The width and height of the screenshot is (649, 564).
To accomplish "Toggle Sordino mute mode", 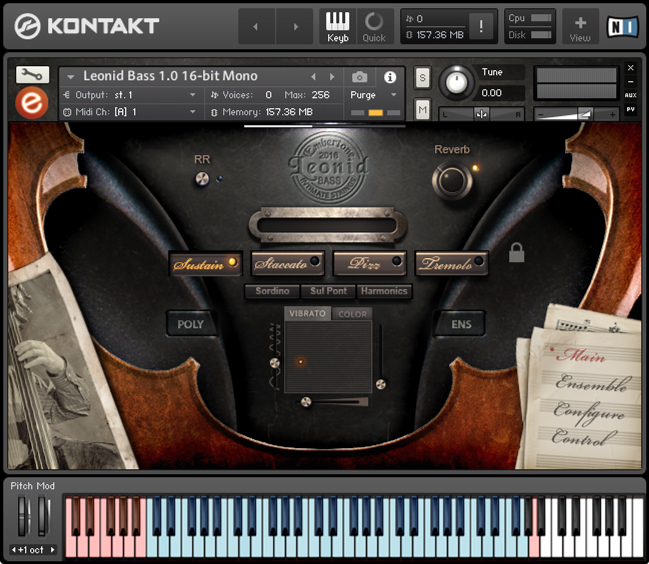I will [272, 291].
